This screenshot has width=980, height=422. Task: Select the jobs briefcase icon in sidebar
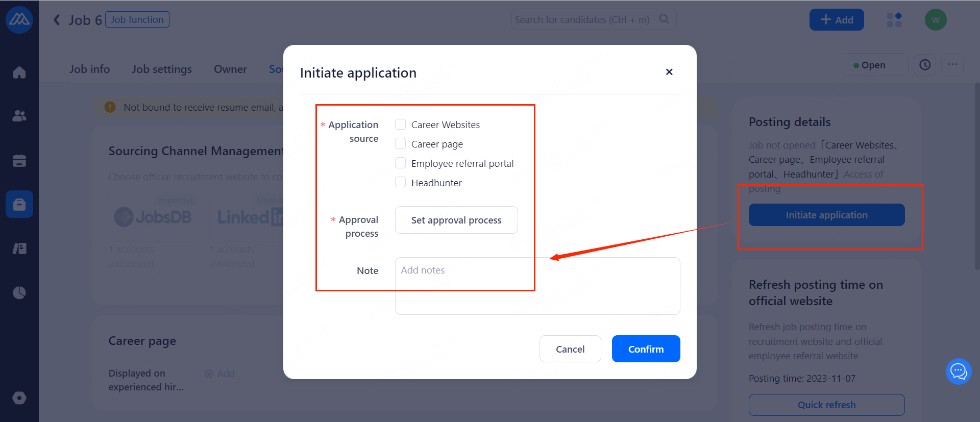pos(19,205)
